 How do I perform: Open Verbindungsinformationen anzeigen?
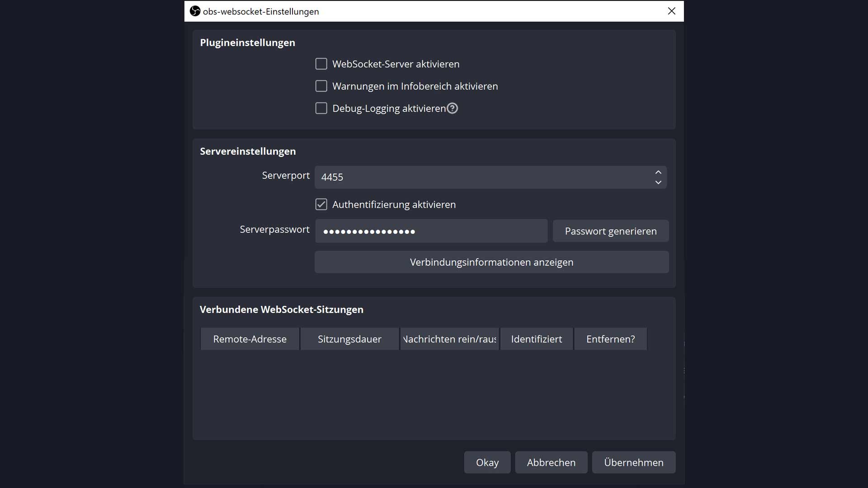(491, 262)
